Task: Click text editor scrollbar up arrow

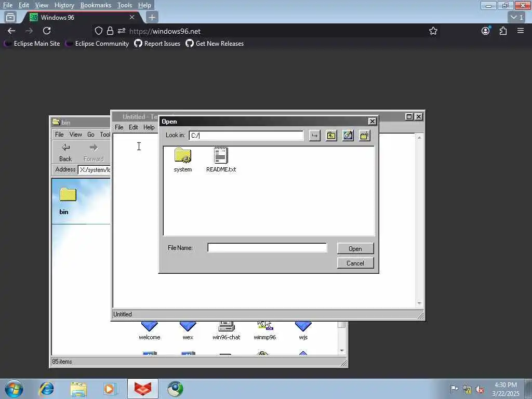Action: click(420, 138)
